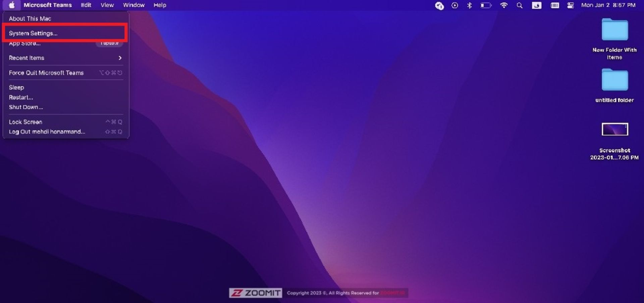Select New Folder With Items folder
The height and width of the screenshot is (303, 644).
[614, 30]
